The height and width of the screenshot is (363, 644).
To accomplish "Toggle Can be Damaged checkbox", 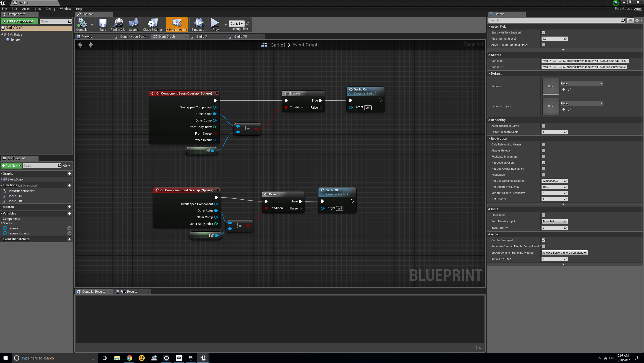I will (544, 240).
